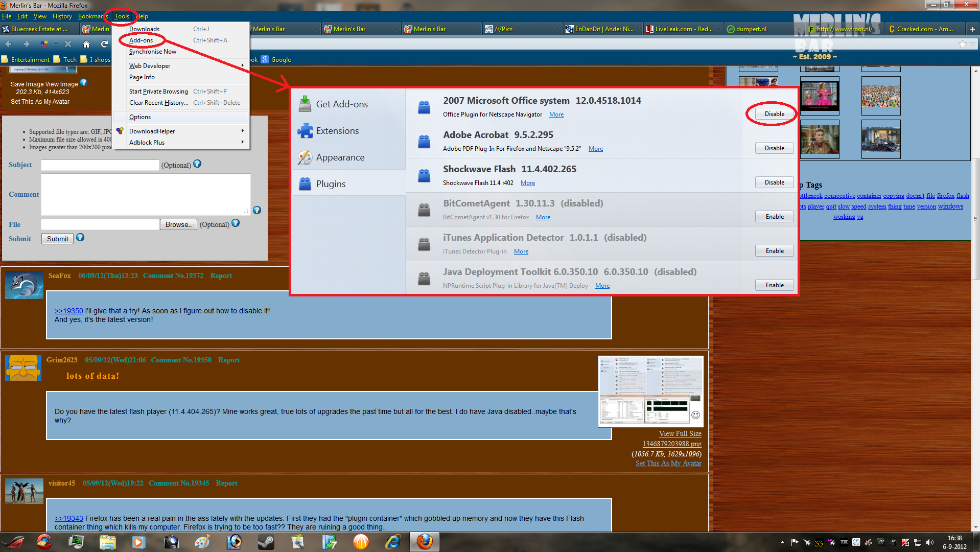Click help icon next to View Image
This screenshot has height=552, width=980.
click(84, 82)
